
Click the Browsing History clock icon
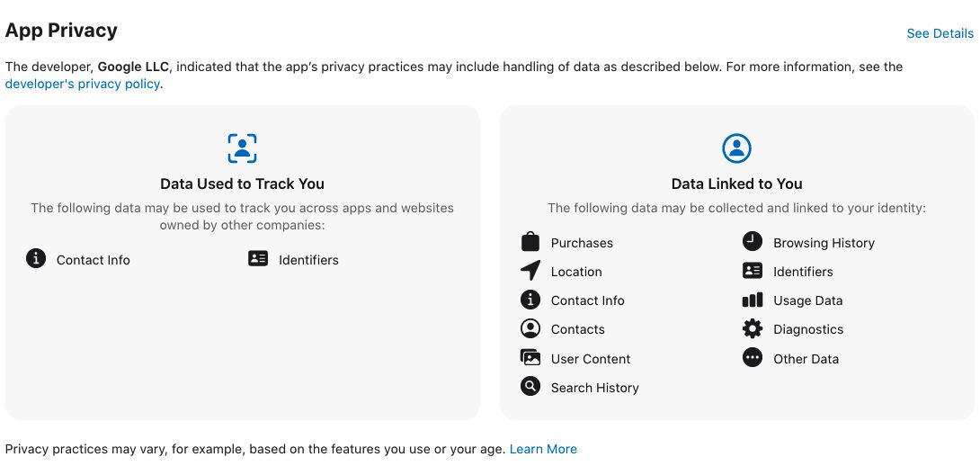(752, 241)
